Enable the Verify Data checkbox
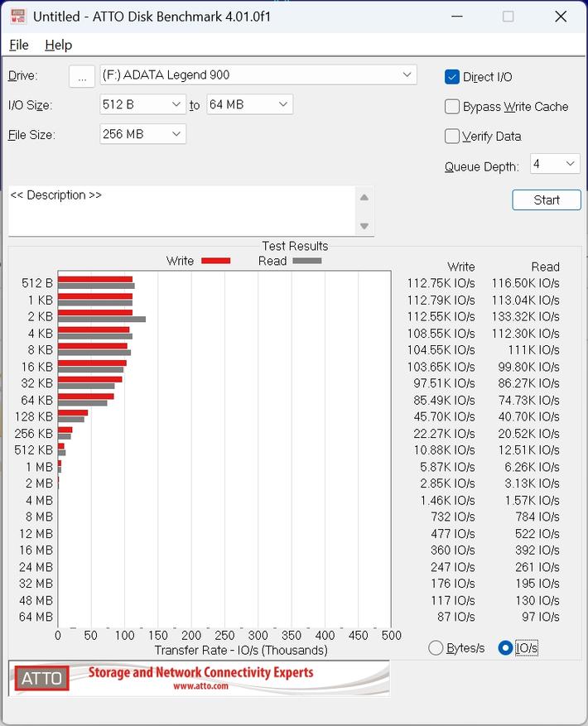Viewport: 588px width, 726px height. click(452, 136)
